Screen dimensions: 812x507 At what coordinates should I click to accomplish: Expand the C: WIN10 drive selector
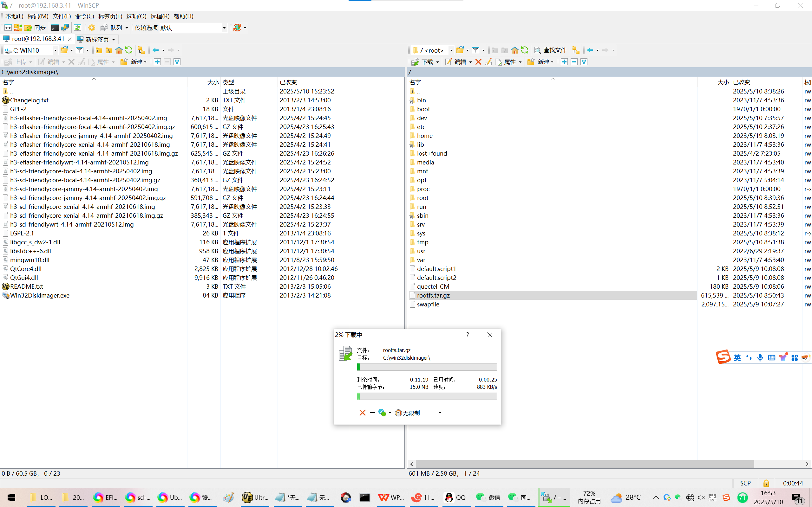[x=55, y=50]
